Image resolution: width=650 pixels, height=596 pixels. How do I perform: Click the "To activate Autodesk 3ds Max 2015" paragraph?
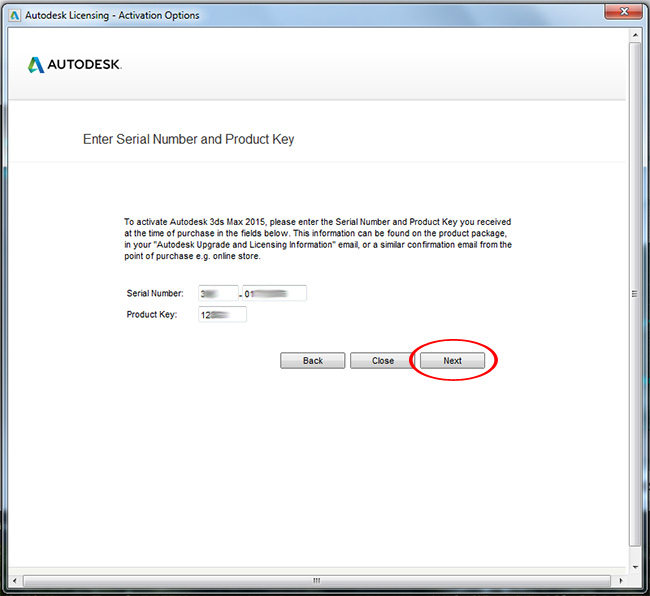click(x=318, y=239)
